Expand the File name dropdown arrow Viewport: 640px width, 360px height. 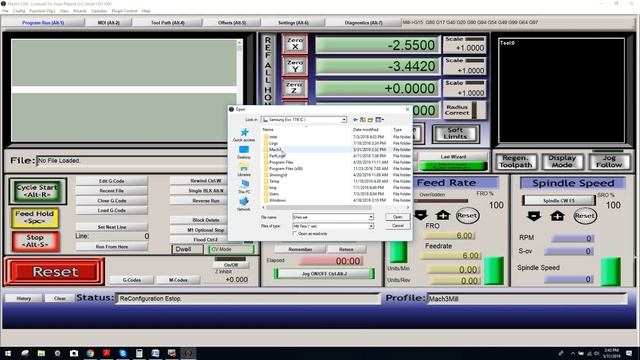[371, 217]
